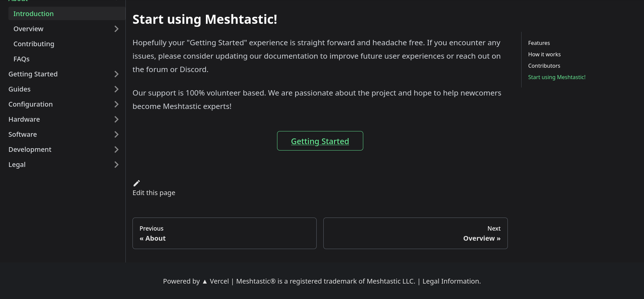Open the FAQs page from sidebar
Screen dimensions: 644x299
21,59
